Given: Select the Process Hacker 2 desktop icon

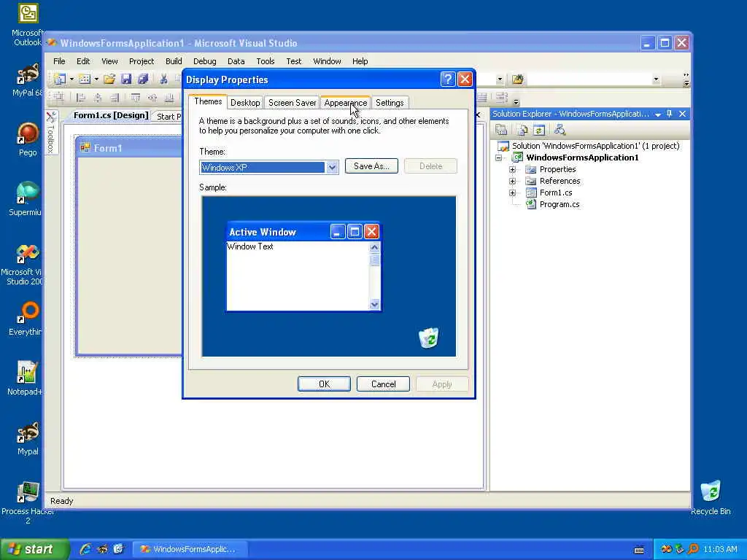Looking at the screenshot, I should (x=28, y=502).
